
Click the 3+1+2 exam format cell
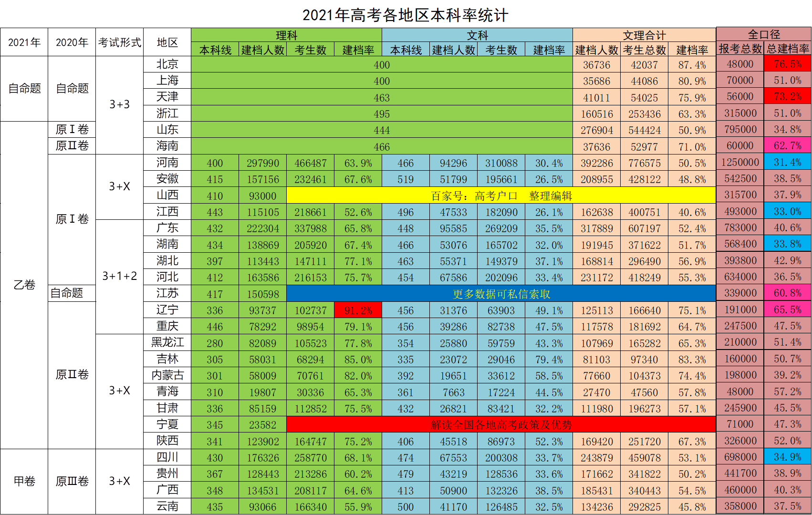click(120, 277)
